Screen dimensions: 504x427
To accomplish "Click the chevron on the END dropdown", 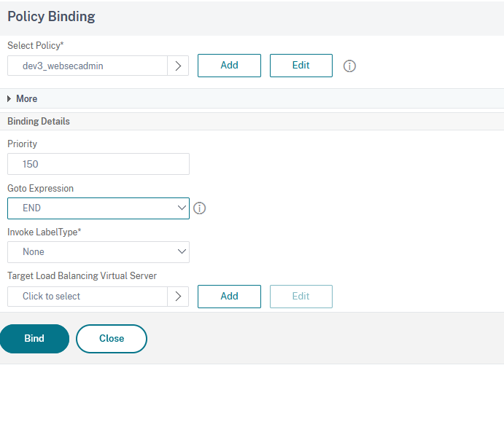I will [182, 208].
